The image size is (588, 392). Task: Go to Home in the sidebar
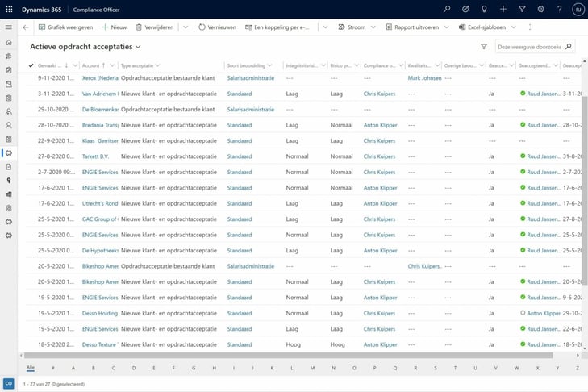(x=9, y=43)
